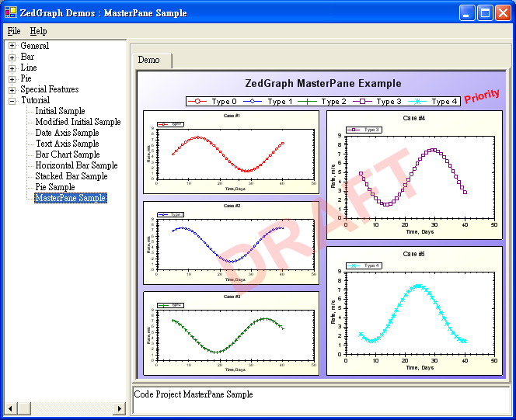Viewport: 516px width, 420px height.
Task: Click the Case #4 pane title
Action: 414,118
